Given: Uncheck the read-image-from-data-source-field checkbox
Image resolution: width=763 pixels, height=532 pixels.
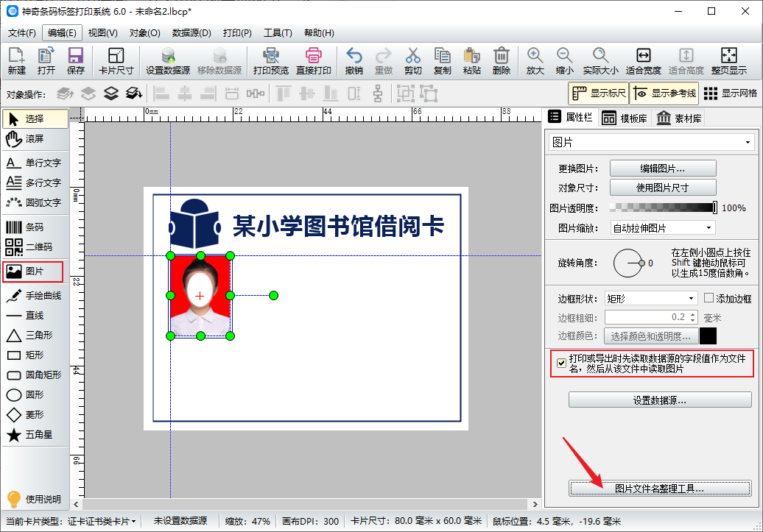Looking at the screenshot, I should [x=562, y=363].
